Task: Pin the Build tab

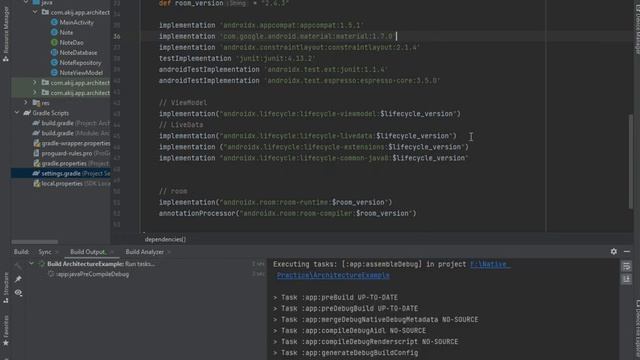Action: (18, 279)
